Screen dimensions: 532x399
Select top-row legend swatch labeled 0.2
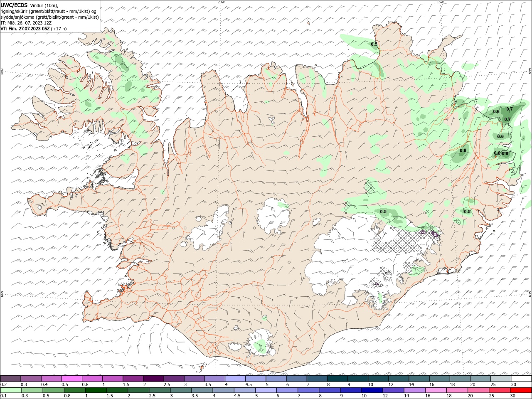pos(11,379)
